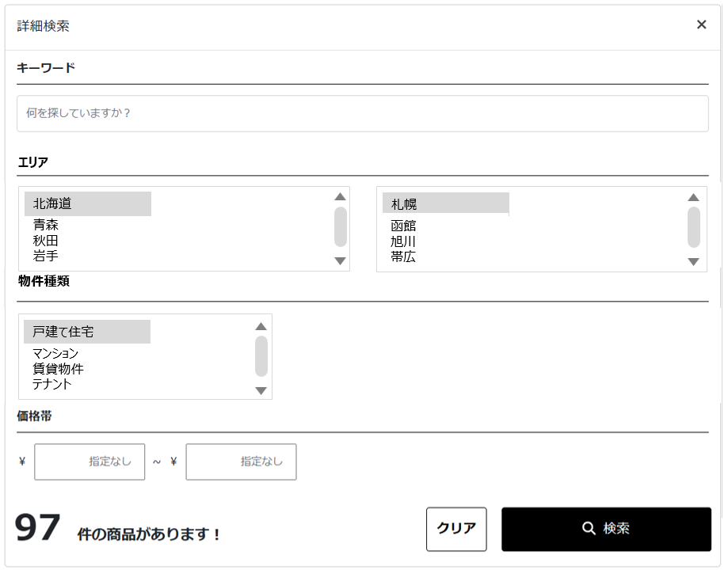The image size is (728, 570).
Task: Select 秋田 in the area list
Action: coord(46,241)
